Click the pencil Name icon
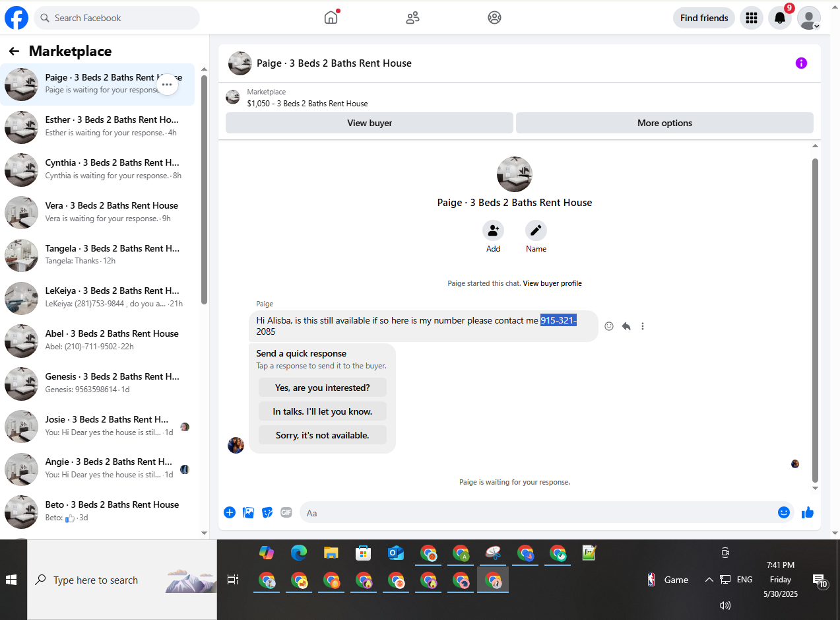 (536, 230)
